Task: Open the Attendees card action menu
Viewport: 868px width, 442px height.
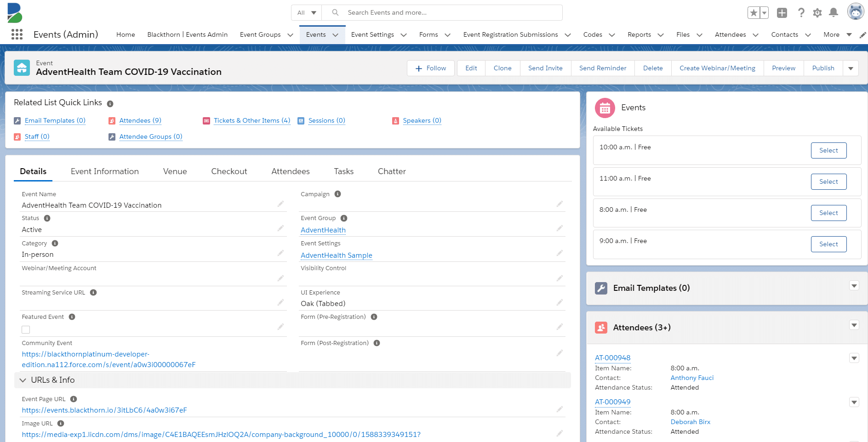Action: pos(854,325)
